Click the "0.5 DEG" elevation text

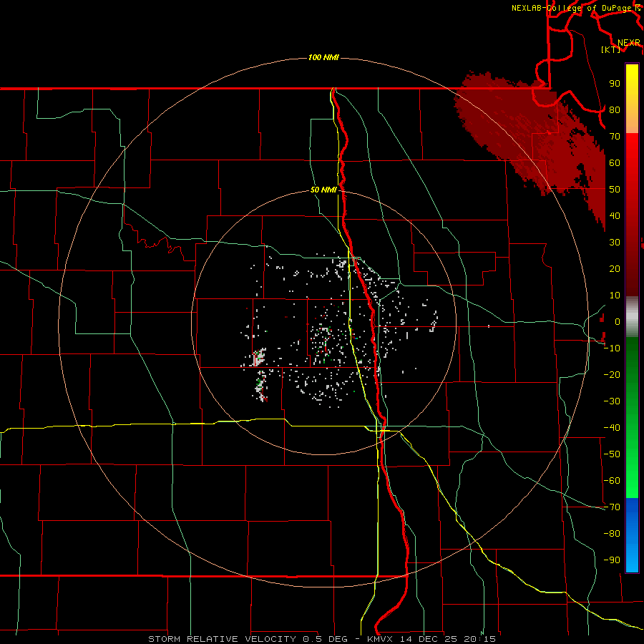click(x=326, y=639)
